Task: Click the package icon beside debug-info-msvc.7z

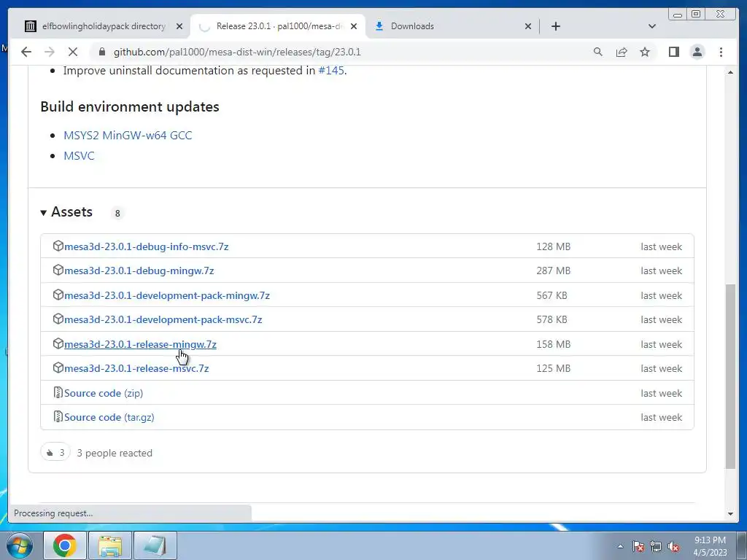Action: click(x=58, y=246)
